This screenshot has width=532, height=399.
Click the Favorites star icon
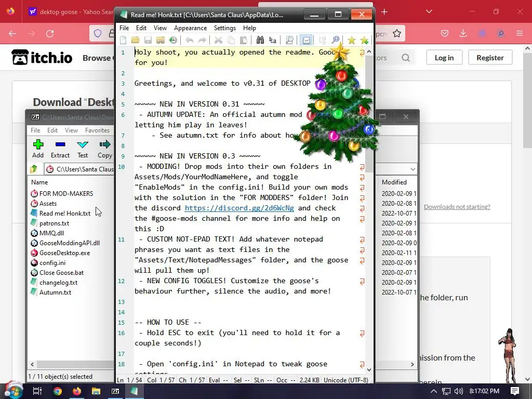[352, 41]
